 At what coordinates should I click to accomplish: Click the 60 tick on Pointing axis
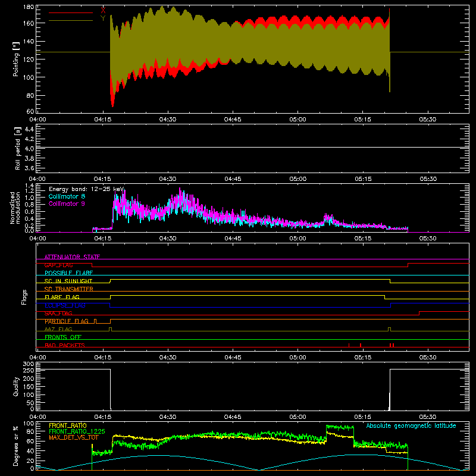pyautogui.click(x=30, y=111)
